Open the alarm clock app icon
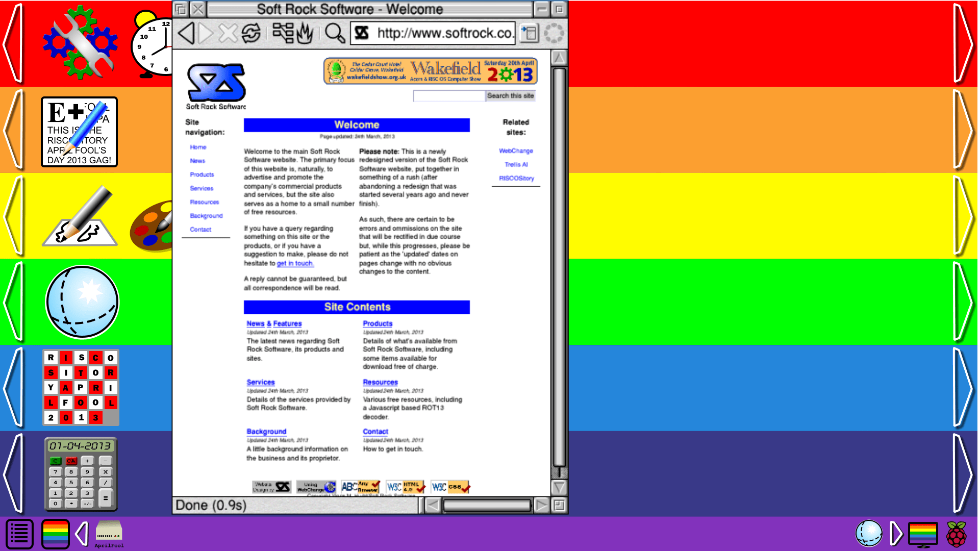980x551 pixels. [153, 46]
